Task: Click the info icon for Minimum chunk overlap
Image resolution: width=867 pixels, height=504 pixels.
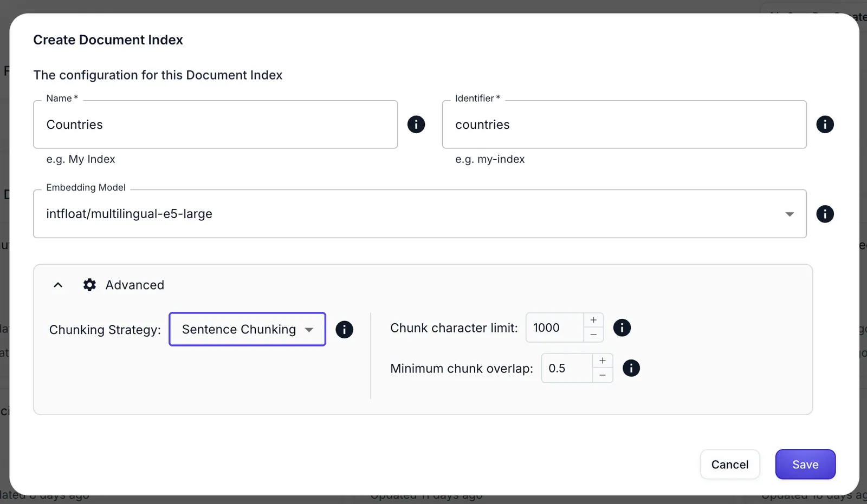Action: tap(631, 368)
